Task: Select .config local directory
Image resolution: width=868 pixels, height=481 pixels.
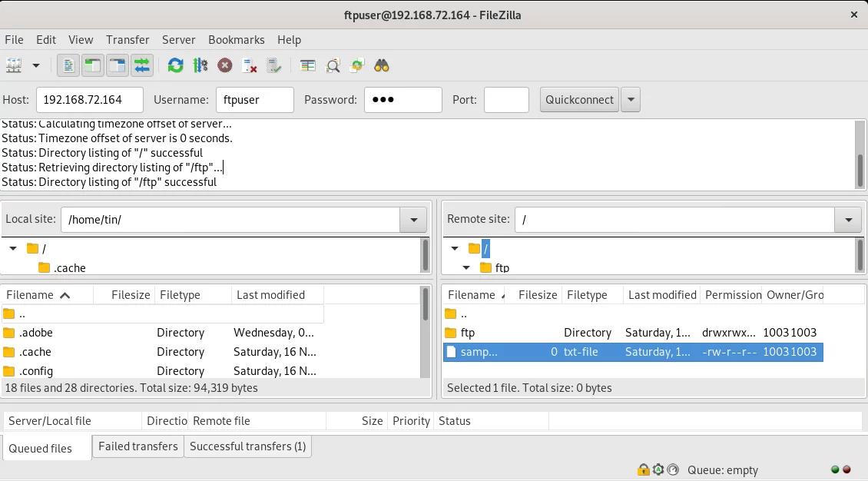Action: click(x=163, y=371)
